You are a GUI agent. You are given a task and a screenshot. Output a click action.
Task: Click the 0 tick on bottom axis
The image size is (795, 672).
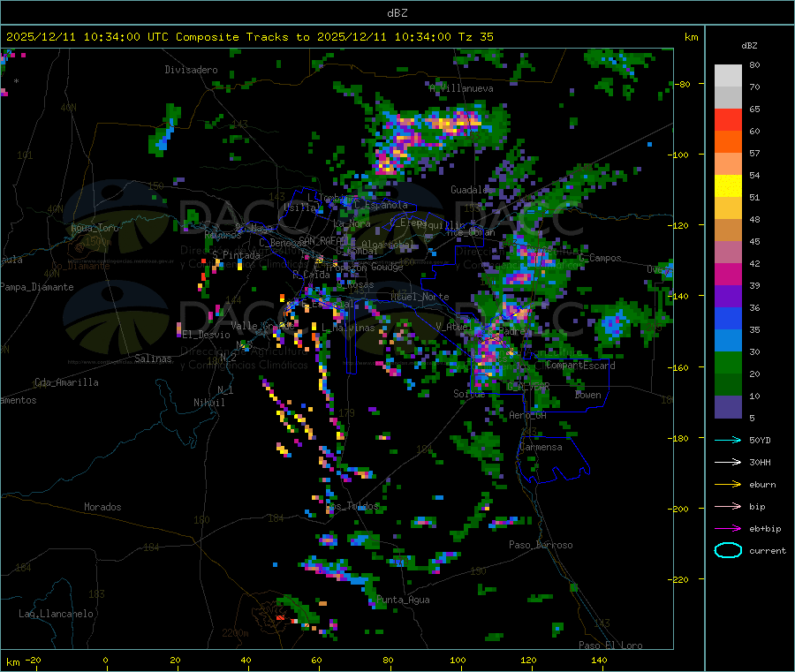[105, 660]
